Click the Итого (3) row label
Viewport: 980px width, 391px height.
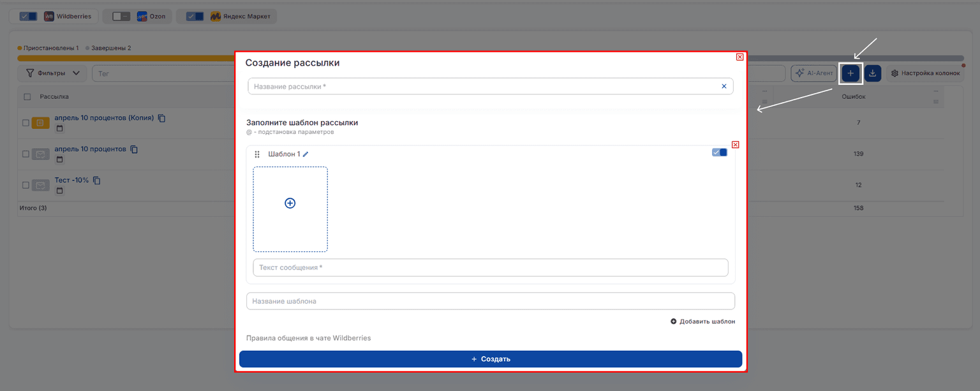[x=33, y=209]
